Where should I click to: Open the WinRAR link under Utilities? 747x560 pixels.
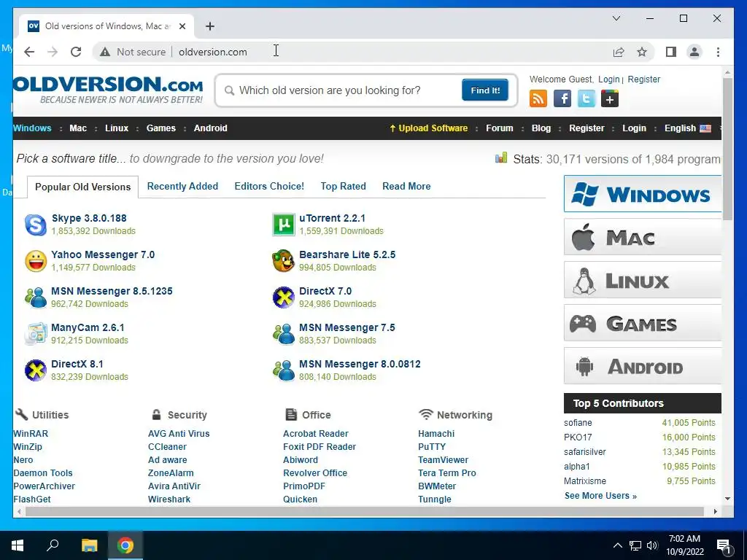click(31, 434)
